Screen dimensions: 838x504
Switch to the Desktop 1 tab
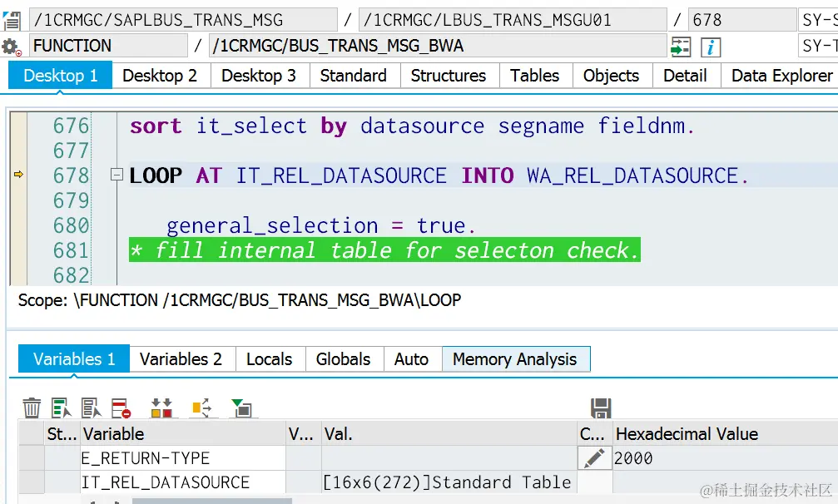(61, 76)
